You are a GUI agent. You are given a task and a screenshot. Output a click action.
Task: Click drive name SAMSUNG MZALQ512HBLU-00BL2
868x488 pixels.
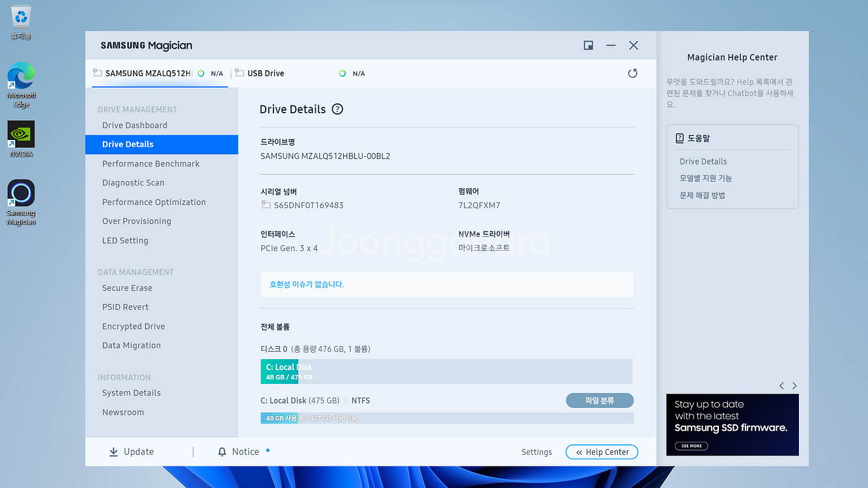coord(326,156)
